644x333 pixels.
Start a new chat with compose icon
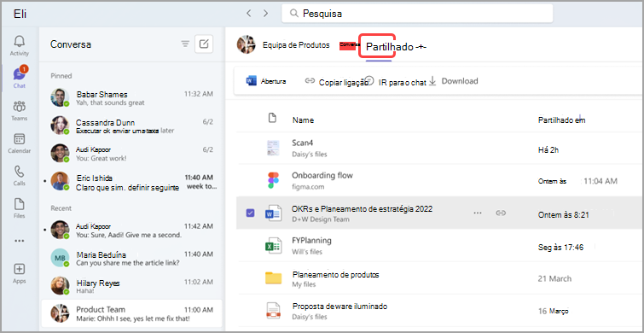204,44
